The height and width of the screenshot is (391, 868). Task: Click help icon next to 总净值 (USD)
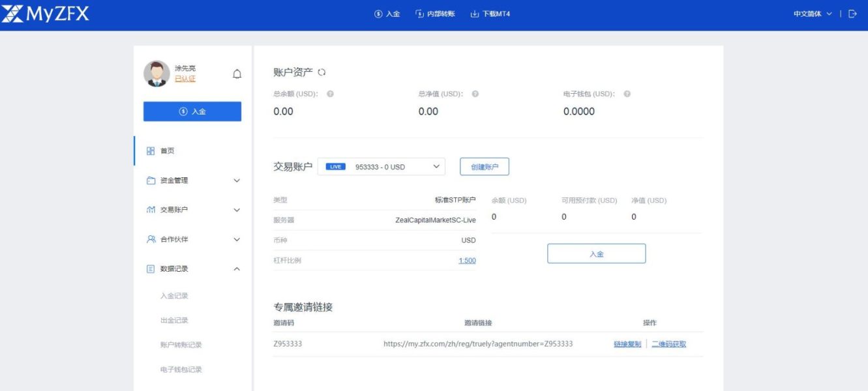(475, 94)
